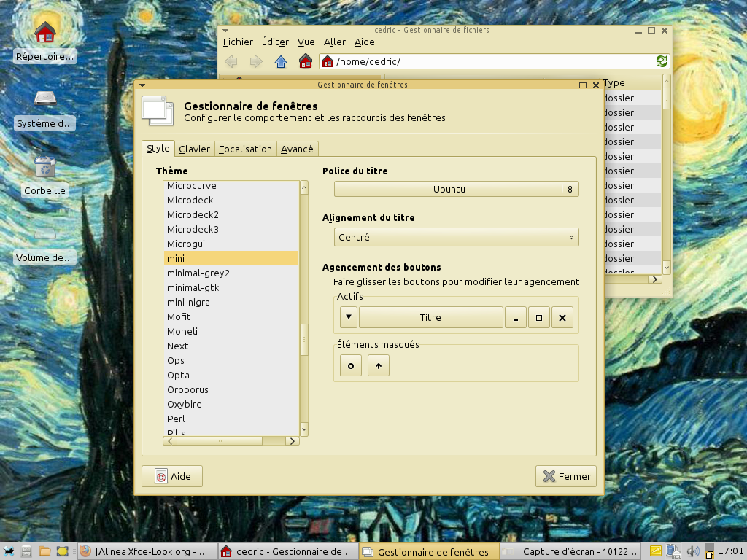Click the network monitor tray icon
The width and height of the screenshot is (747, 560).
coord(673,551)
